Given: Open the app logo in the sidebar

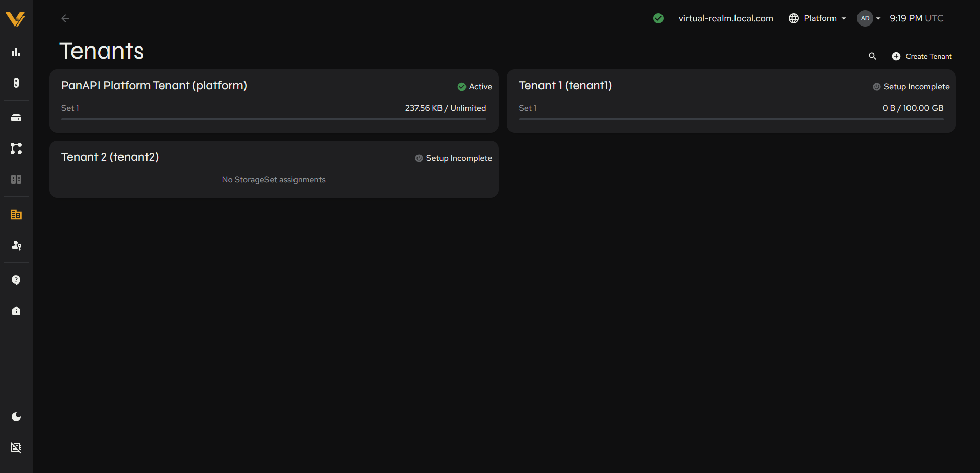Looking at the screenshot, I should pos(15,19).
